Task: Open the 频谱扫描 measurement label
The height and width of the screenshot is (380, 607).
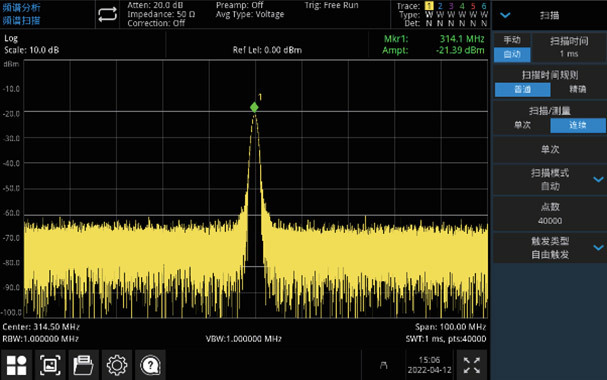Action: [21, 21]
